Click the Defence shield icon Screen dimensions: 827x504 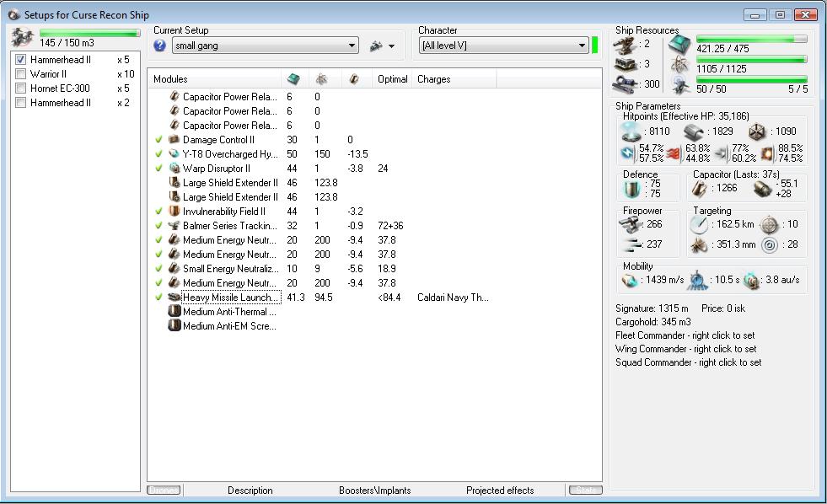[x=631, y=189]
